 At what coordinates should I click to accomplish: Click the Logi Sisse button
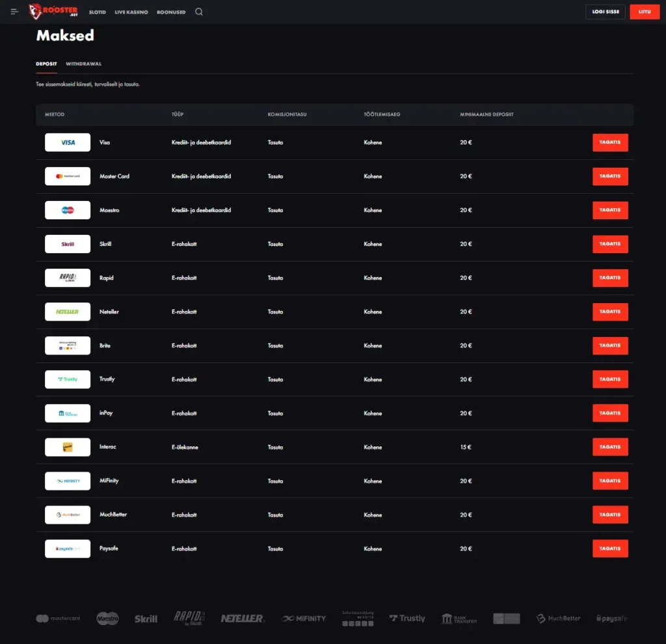pyautogui.click(x=606, y=12)
